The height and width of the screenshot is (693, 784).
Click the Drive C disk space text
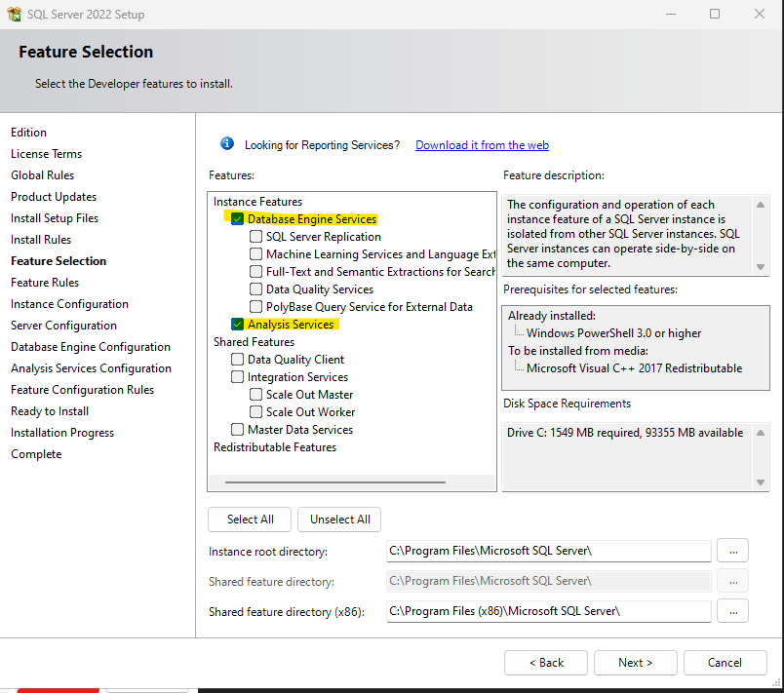click(625, 433)
